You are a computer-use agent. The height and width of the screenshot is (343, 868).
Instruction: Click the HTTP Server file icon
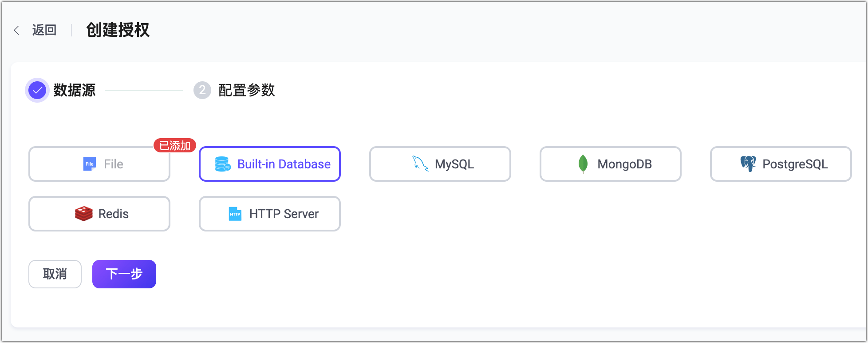pyautogui.click(x=235, y=214)
